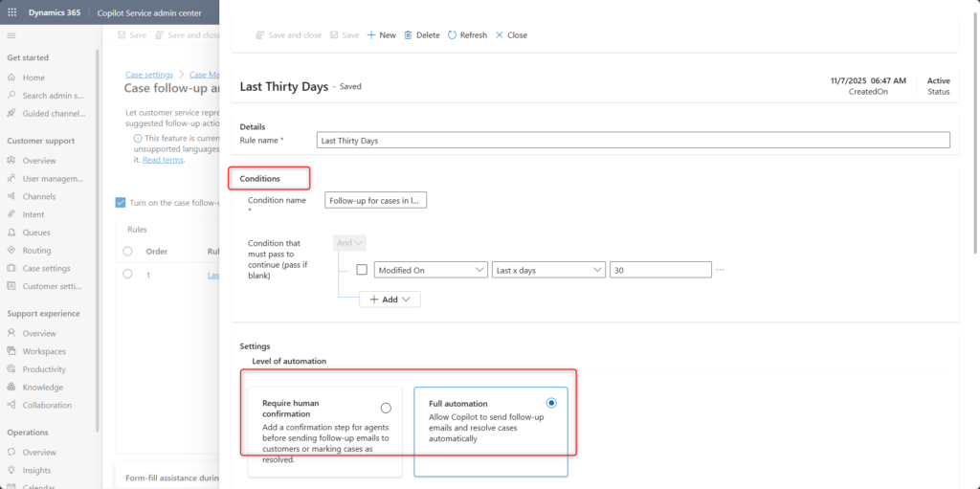Open the more options ellipsis for condition row
The width and height of the screenshot is (980, 489).
click(721, 270)
